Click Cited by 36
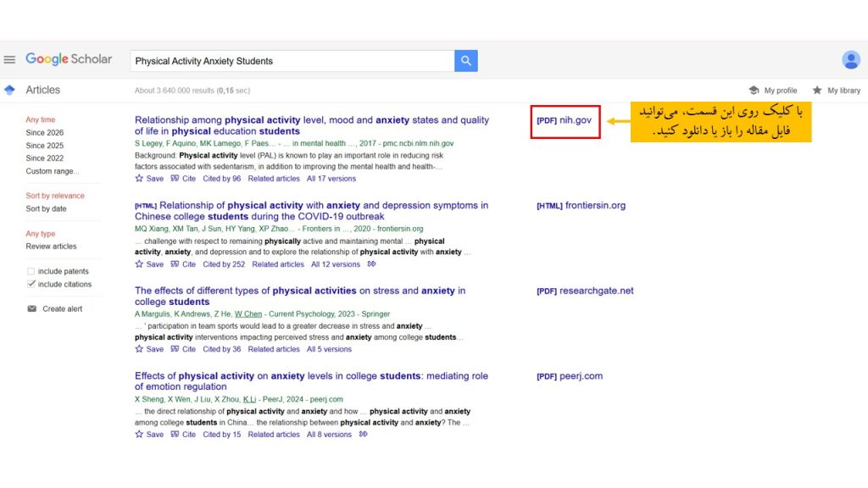Image resolution: width=868 pixels, height=488 pixels. pyautogui.click(x=221, y=349)
